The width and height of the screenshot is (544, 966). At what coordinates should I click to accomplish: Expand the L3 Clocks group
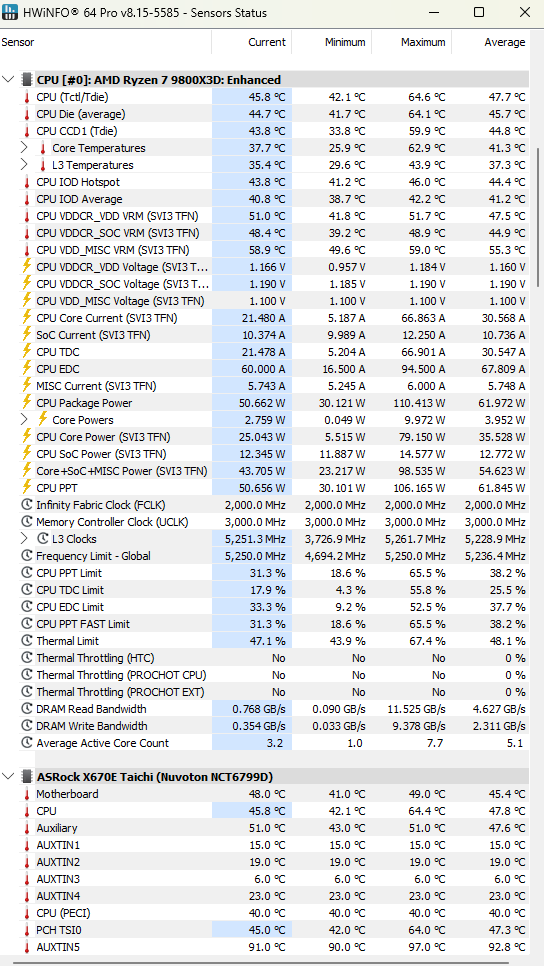point(24,538)
